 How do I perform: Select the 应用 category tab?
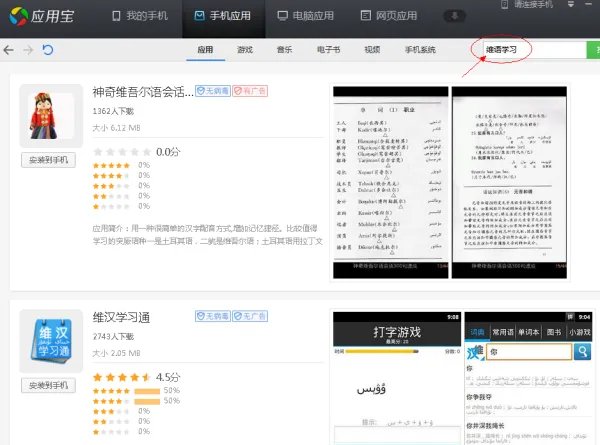click(x=205, y=50)
